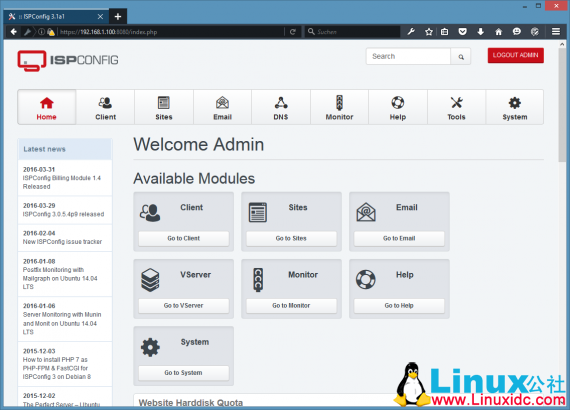The image size is (570, 410).
Task: Click the Go to Email button
Action: 399,238
